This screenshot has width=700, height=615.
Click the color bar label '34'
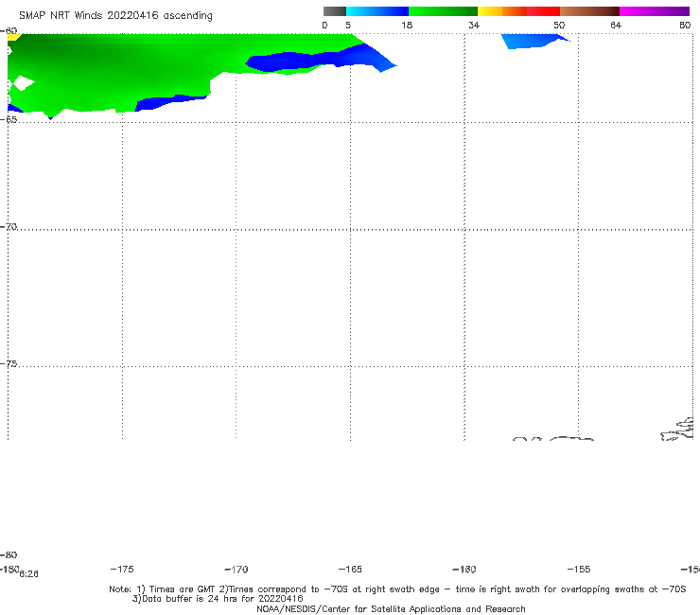point(474,25)
